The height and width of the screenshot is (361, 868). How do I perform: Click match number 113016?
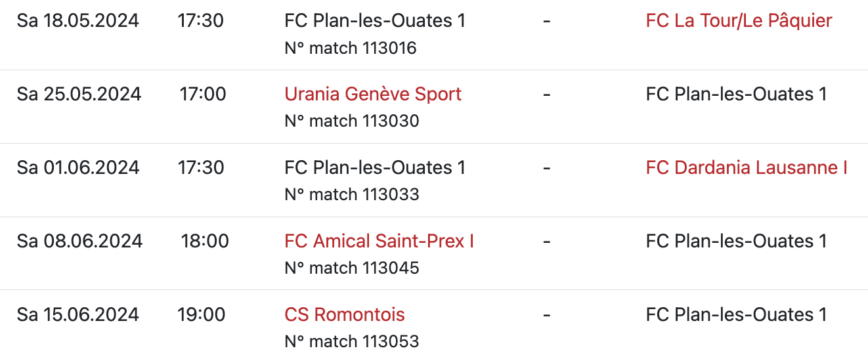tap(351, 49)
